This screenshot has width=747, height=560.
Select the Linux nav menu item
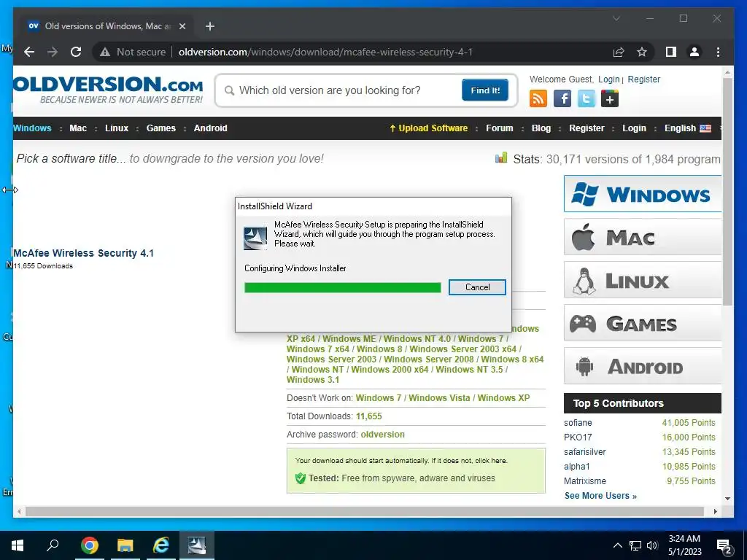click(117, 128)
